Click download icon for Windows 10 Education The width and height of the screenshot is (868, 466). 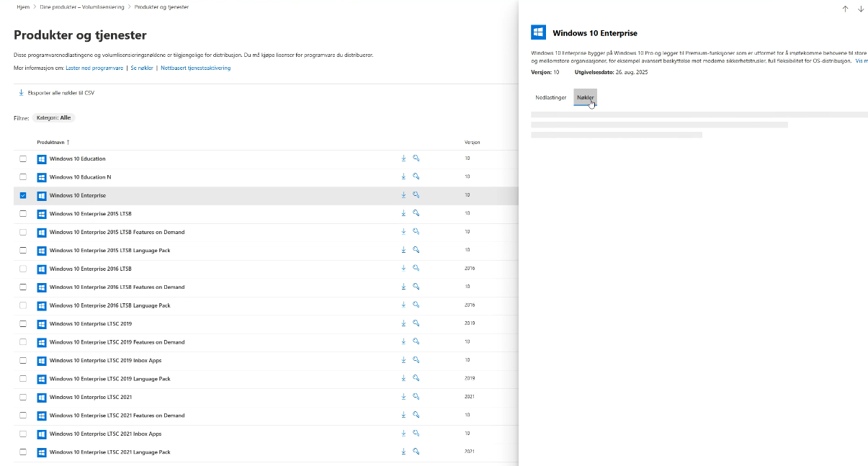click(x=404, y=158)
